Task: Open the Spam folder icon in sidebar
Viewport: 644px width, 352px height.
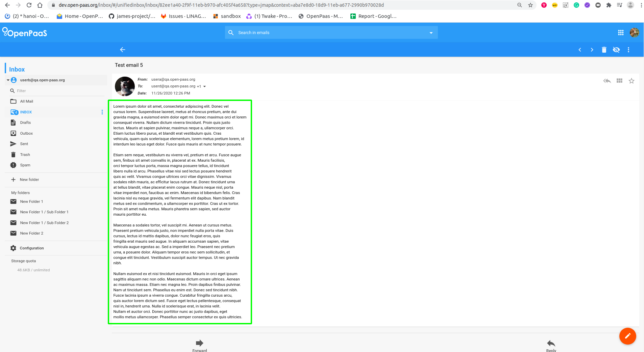Action: coord(13,165)
